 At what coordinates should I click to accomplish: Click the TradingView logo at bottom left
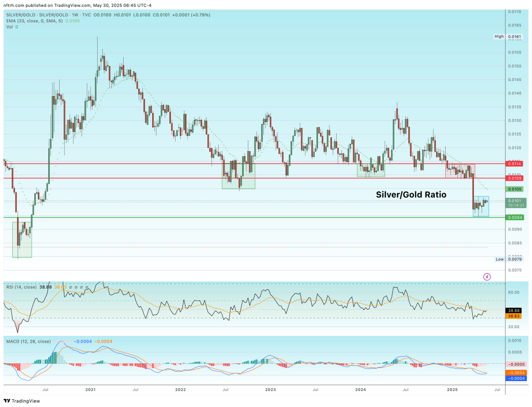click(x=21, y=401)
